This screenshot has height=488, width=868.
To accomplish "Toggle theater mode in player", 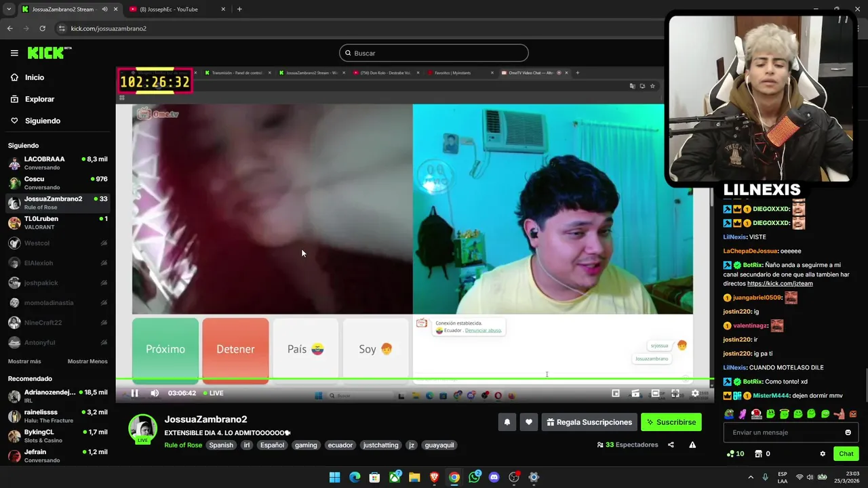I will [x=655, y=393].
